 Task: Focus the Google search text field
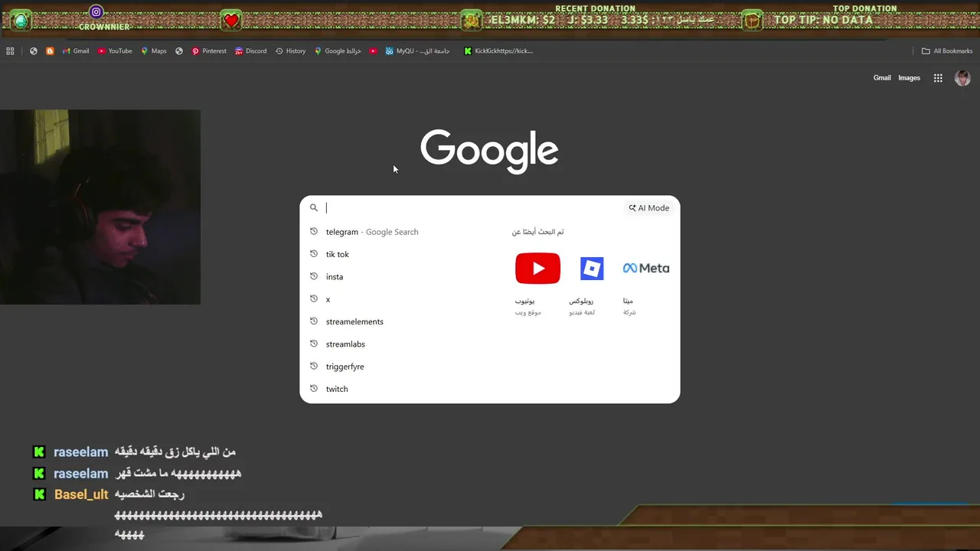click(473, 207)
